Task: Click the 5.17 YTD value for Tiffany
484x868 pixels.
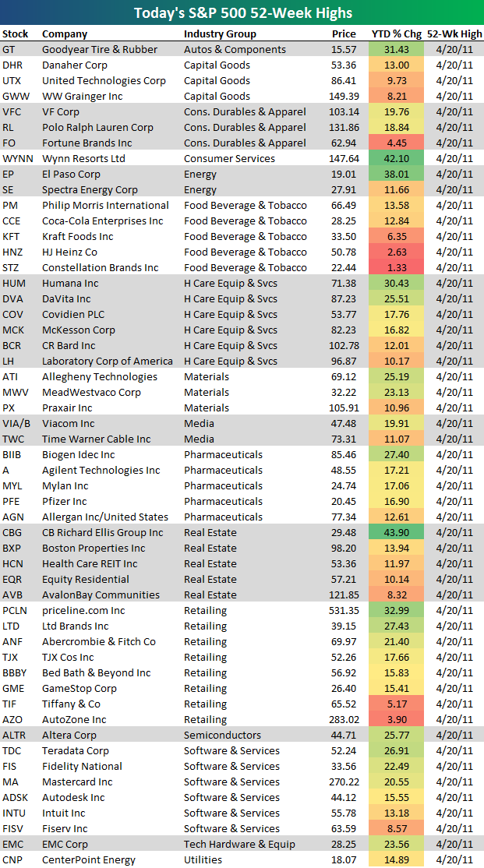Action: pyautogui.click(x=397, y=704)
